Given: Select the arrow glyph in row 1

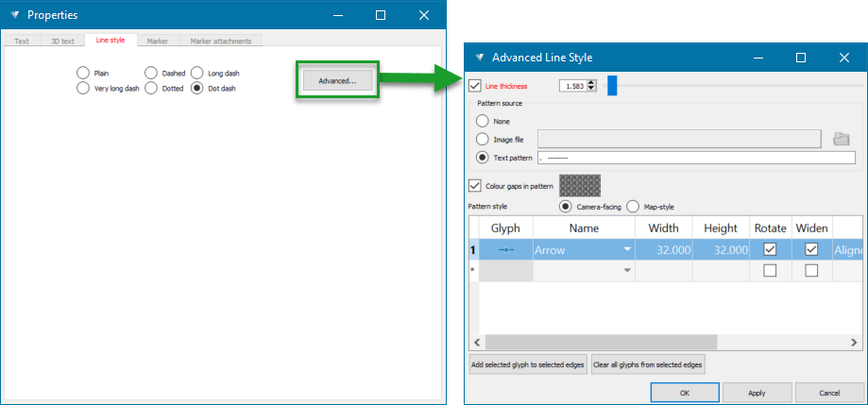Looking at the screenshot, I should coord(505,250).
